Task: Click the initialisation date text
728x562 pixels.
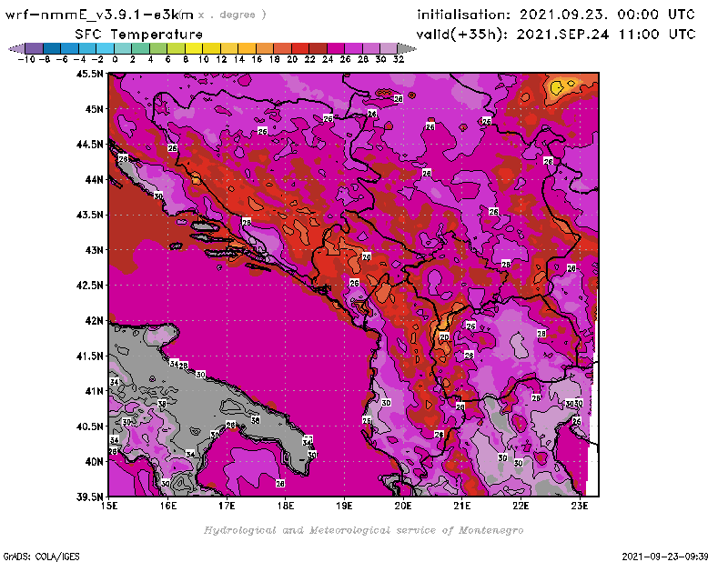Action: pyautogui.click(x=555, y=15)
